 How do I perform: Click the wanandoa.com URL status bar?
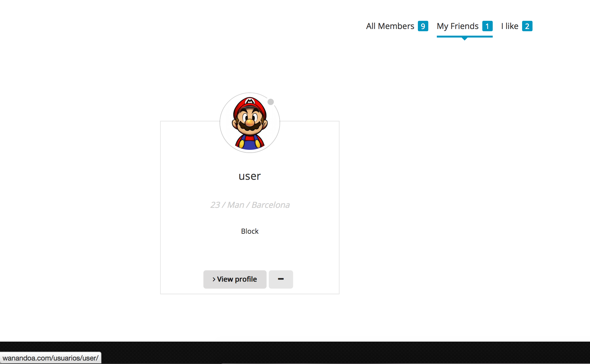[51, 358]
